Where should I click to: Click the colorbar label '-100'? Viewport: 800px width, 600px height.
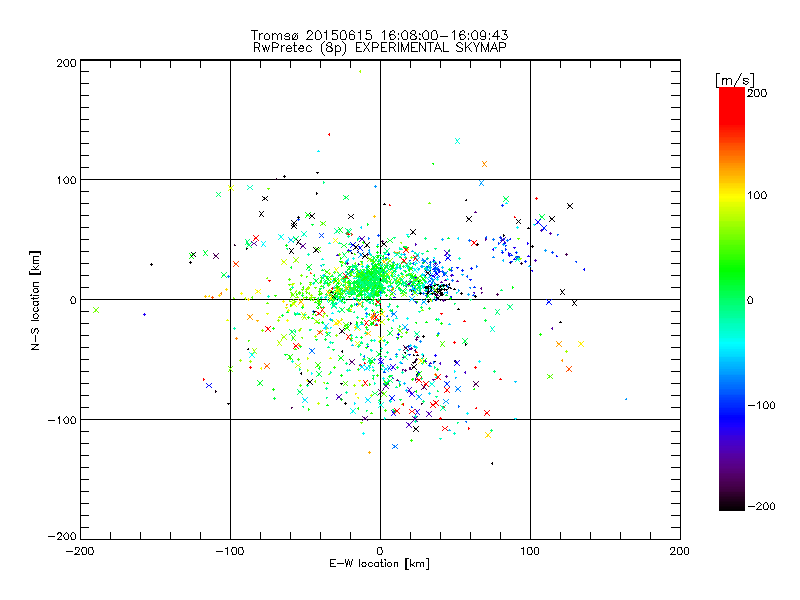(761, 405)
